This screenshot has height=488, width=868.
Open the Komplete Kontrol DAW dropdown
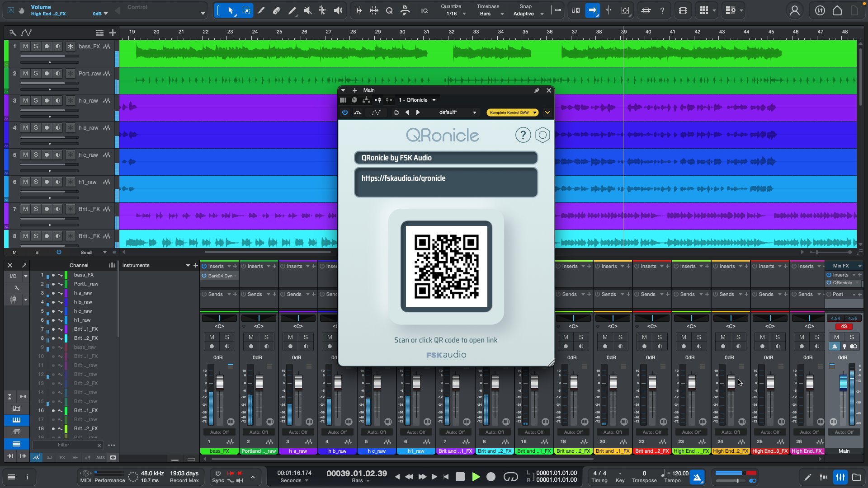pyautogui.click(x=512, y=113)
